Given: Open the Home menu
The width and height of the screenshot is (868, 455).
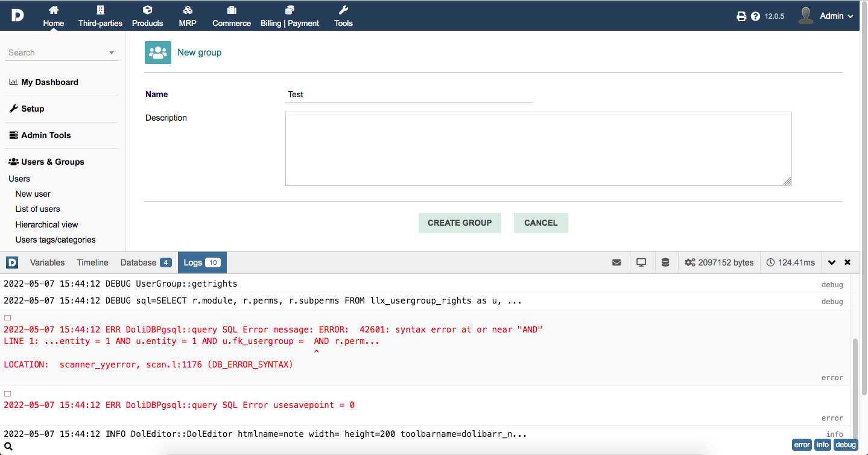Looking at the screenshot, I should click(x=54, y=16).
